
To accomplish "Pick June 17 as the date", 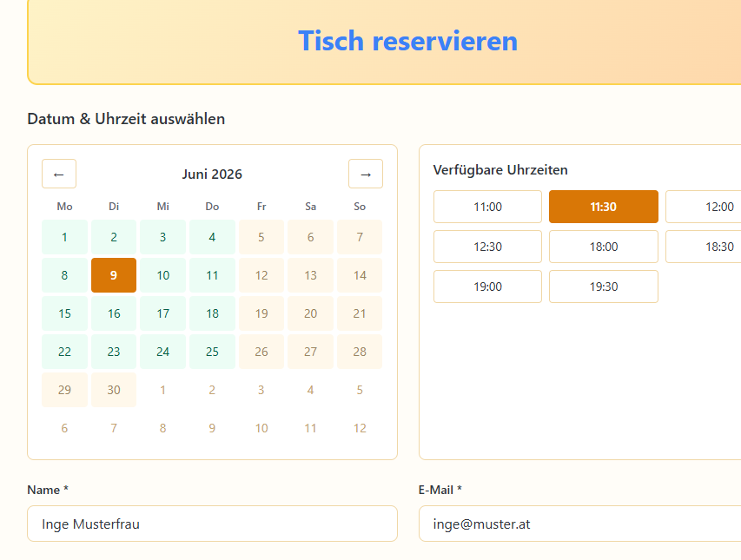I will click(163, 313).
